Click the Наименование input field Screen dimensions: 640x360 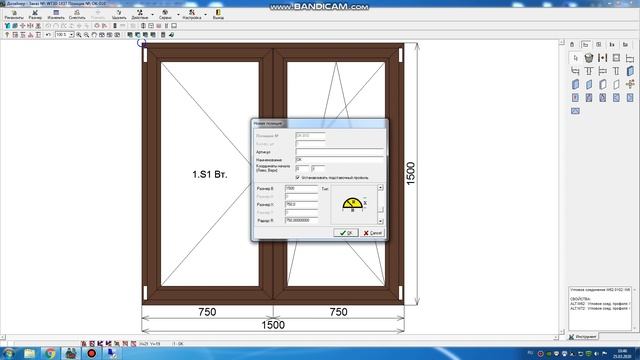point(340,160)
